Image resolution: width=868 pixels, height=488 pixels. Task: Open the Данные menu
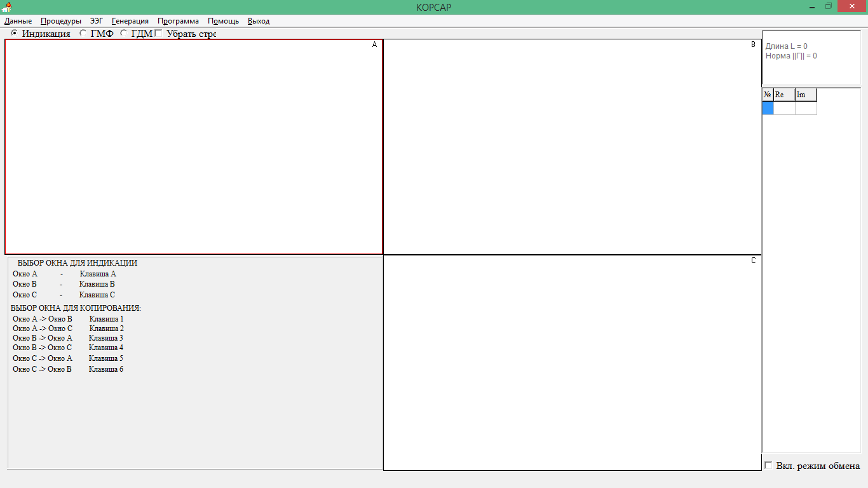click(x=18, y=21)
